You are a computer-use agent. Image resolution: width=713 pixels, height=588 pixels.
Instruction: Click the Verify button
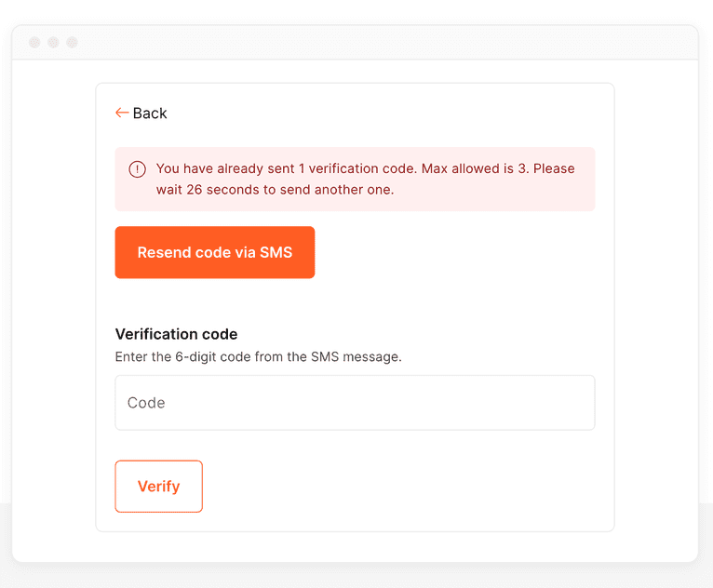click(158, 487)
